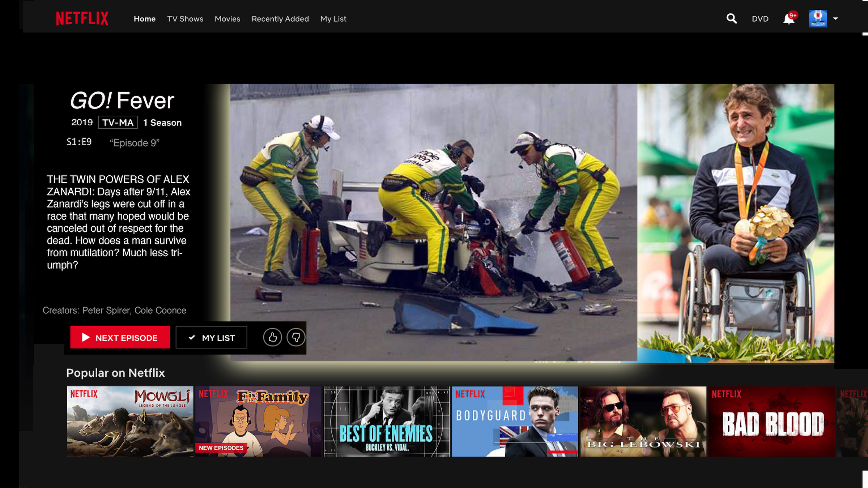This screenshot has height=488, width=868.
Task: Click the Bodyguard progress bar
Action: click(562, 452)
